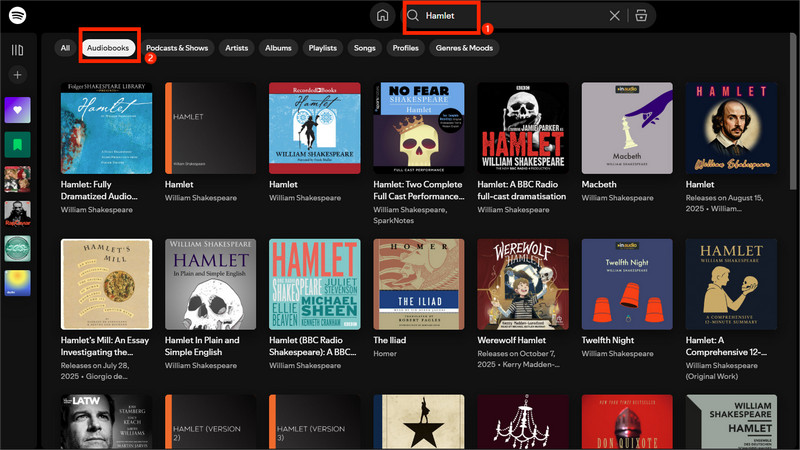The width and height of the screenshot is (800, 450).
Task: Click 'William Shakespeare, SparkNotes' author text
Action: click(x=410, y=215)
